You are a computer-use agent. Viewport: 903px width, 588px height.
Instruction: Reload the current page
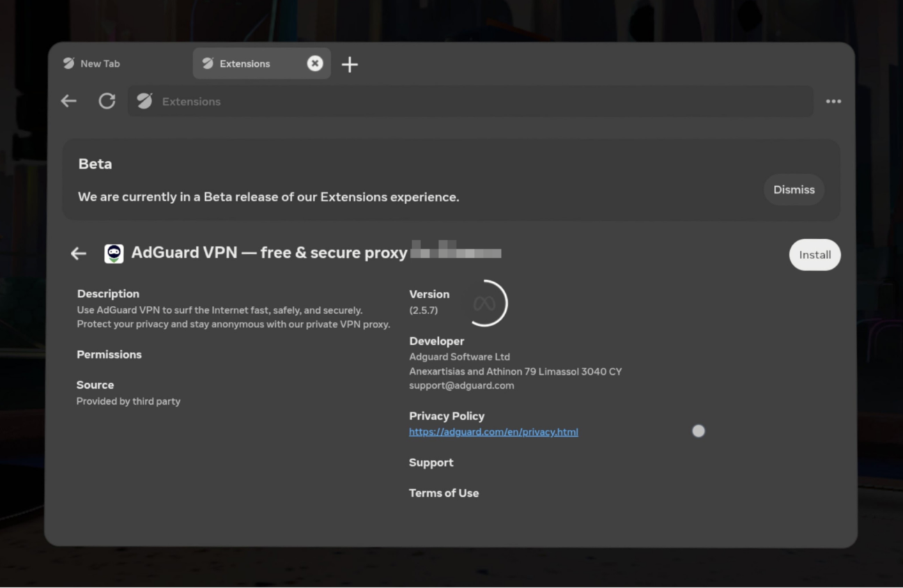point(107,101)
